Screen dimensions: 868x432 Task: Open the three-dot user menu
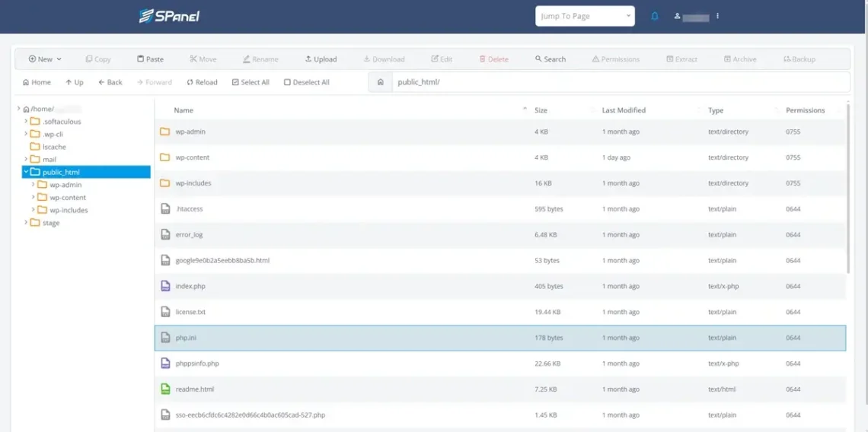717,16
